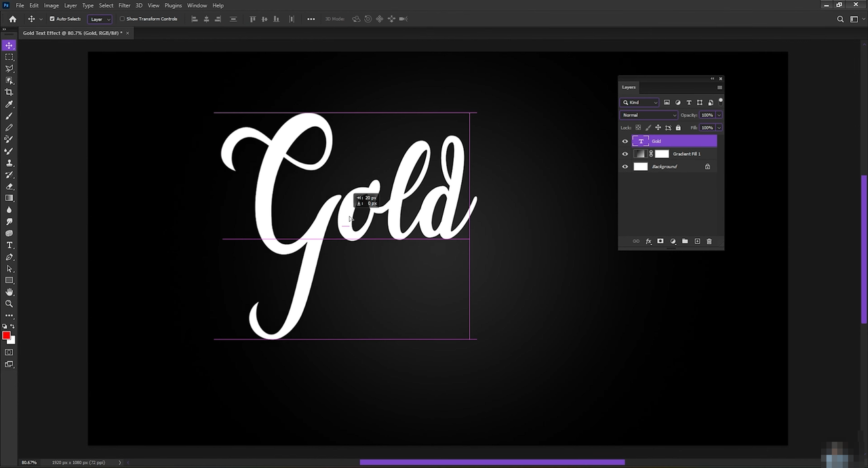Select the Gradient tool

pyautogui.click(x=9, y=198)
